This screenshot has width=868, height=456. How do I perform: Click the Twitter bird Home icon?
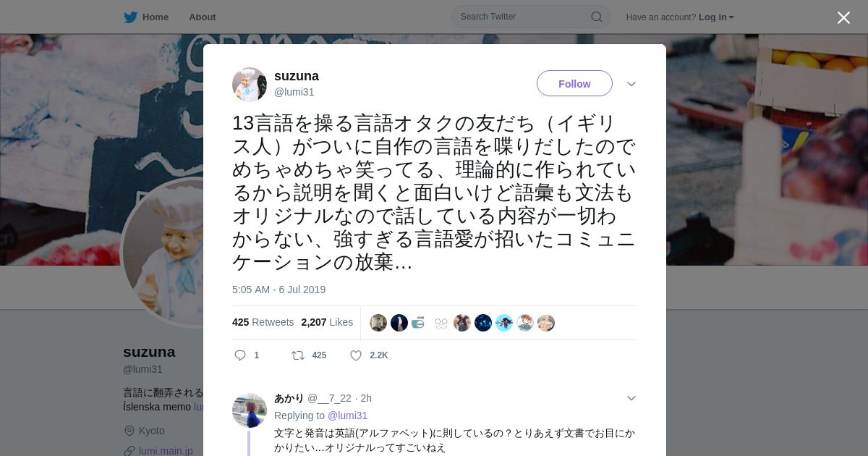pyautogui.click(x=130, y=17)
